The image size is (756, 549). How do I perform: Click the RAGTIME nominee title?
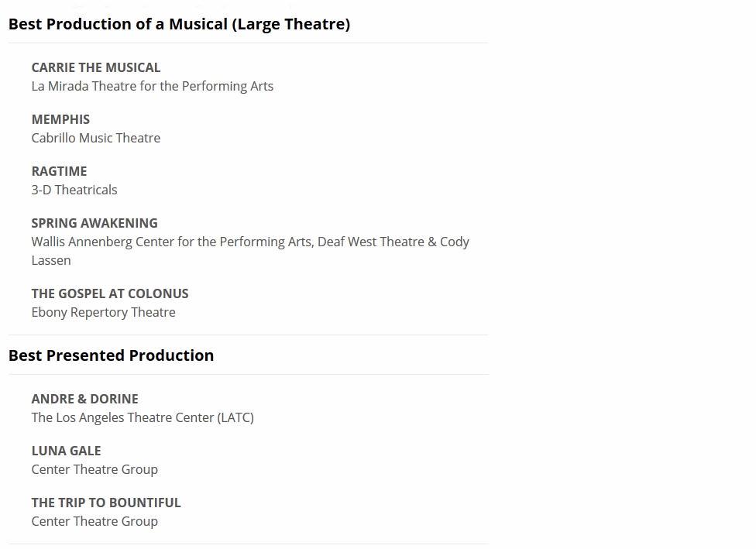tap(59, 171)
